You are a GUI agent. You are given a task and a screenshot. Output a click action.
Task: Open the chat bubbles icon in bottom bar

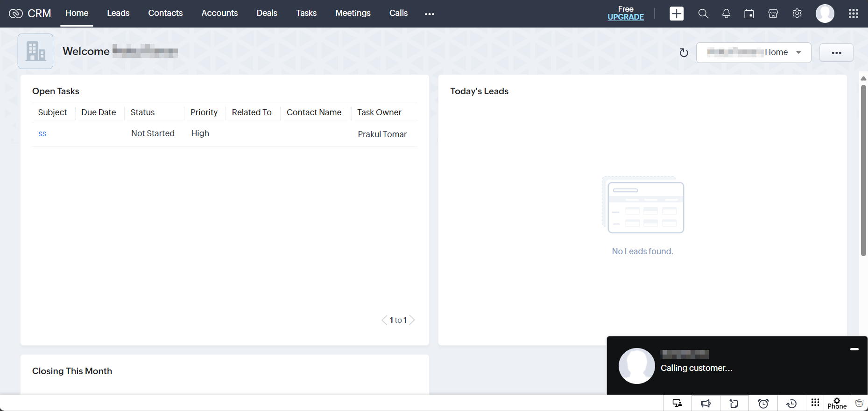[859, 404]
